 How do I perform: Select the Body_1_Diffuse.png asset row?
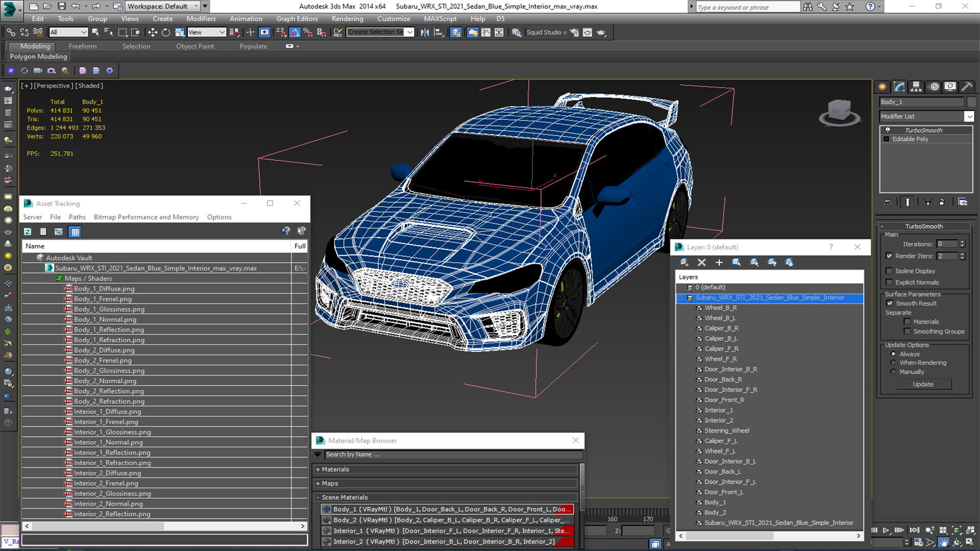click(104, 289)
